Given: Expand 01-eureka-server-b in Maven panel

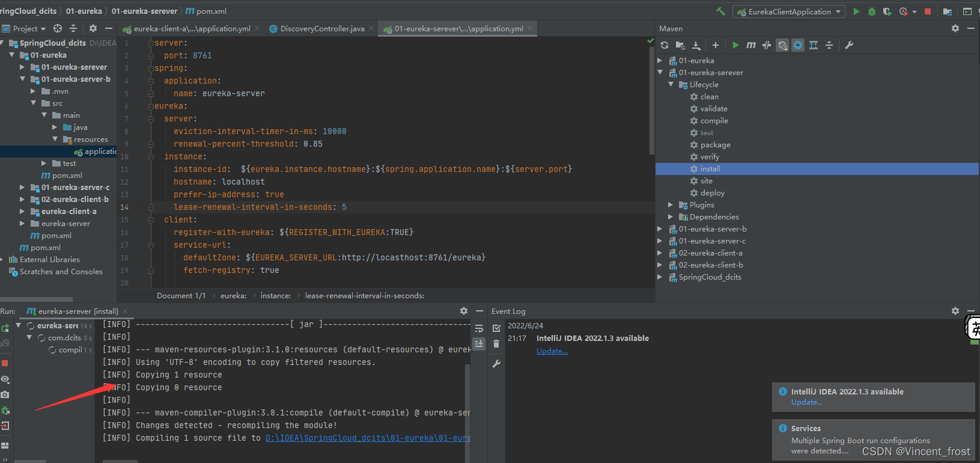Looking at the screenshot, I should tap(660, 229).
